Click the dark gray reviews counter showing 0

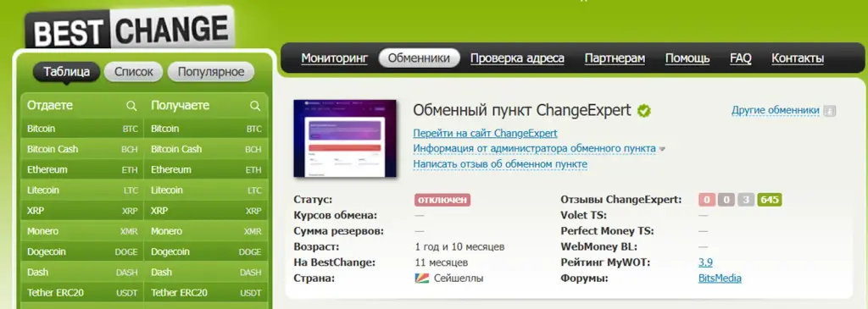point(726,200)
